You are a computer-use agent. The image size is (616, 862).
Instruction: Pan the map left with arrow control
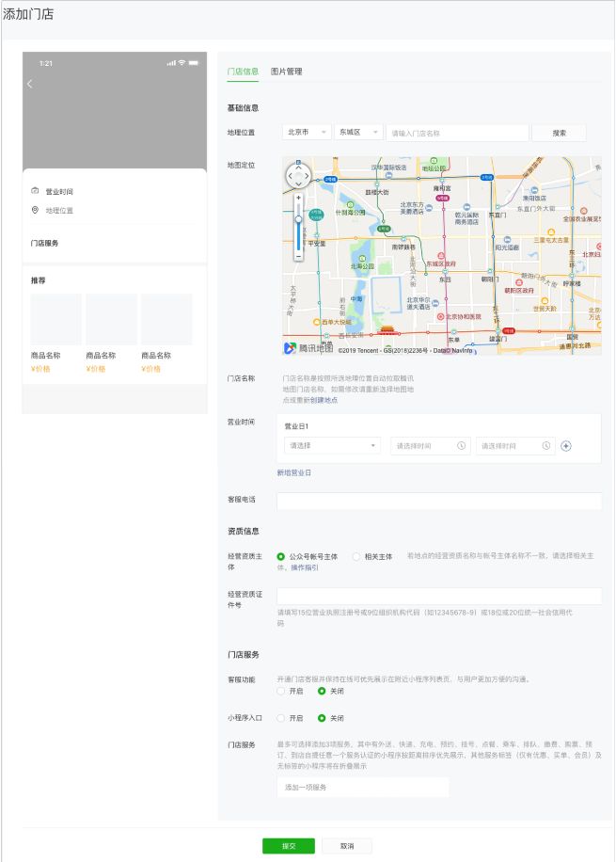[x=291, y=176]
